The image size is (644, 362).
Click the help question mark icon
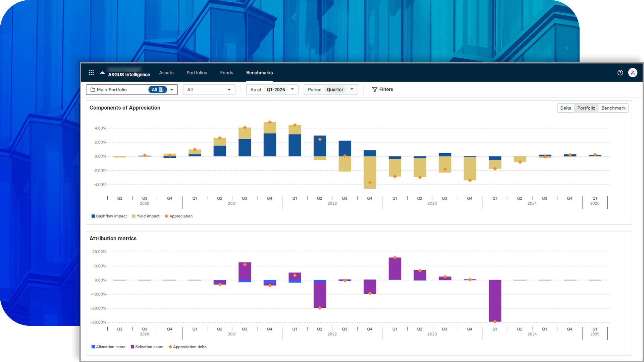620,72
